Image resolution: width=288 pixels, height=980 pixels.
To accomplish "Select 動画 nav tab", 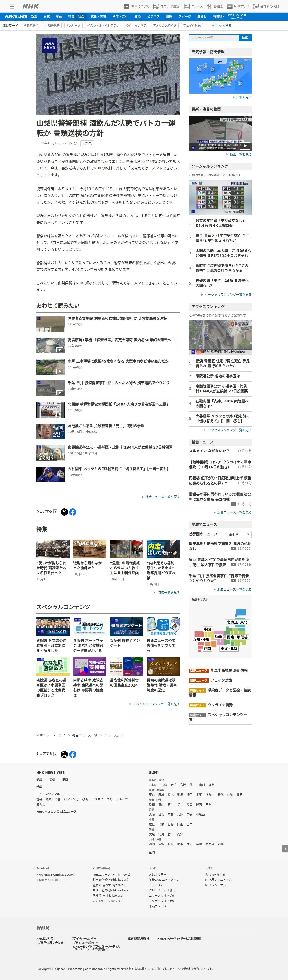I will 59,17.
